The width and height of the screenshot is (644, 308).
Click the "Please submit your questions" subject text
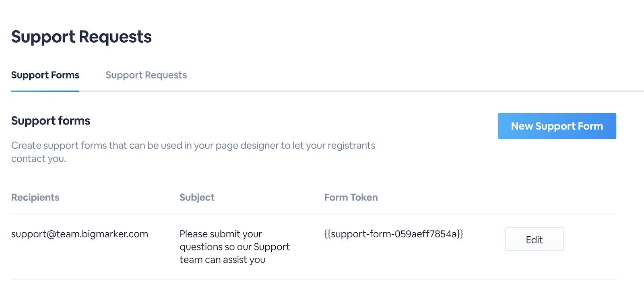(x=221, y=234)
